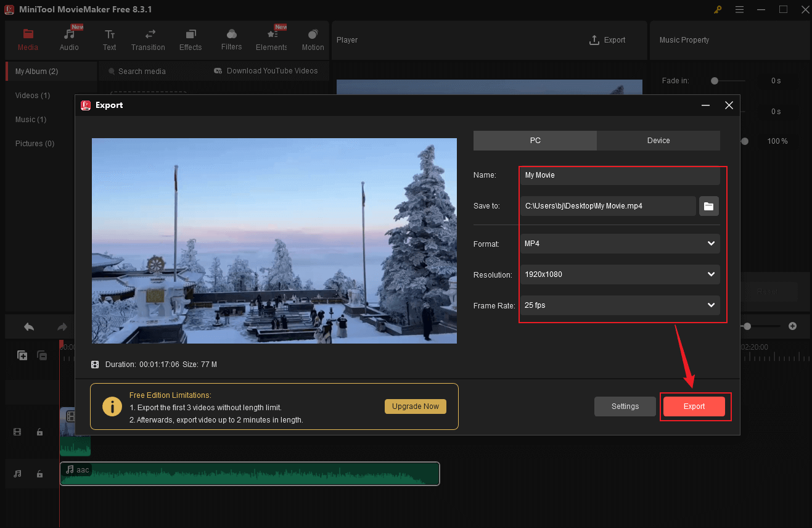Click the Name field containing My Movie

pos(620,175)
